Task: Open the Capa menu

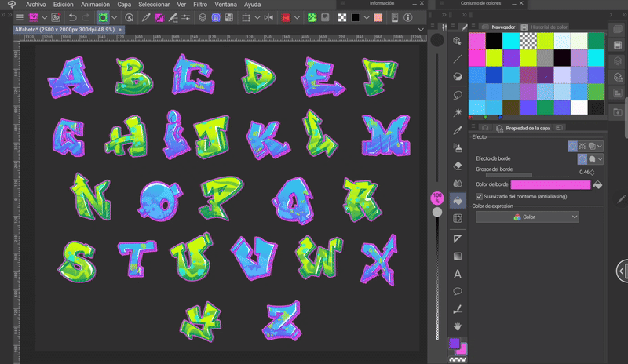Action: tap(124, 5)
